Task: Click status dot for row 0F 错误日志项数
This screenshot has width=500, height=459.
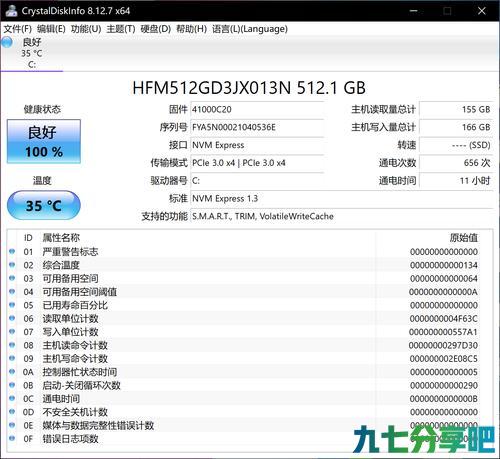Action: (12, 438)
